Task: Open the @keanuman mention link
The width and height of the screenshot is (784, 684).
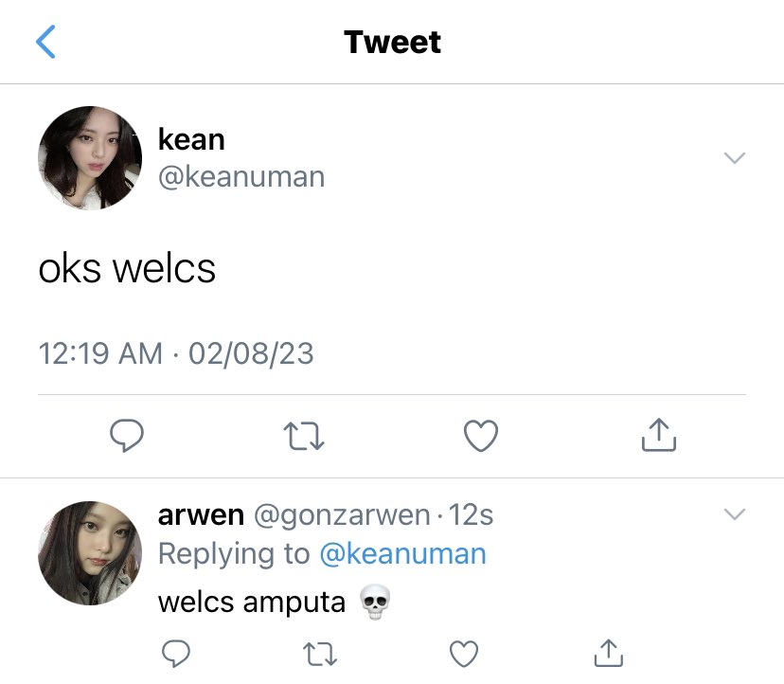Action: pyautogui.click(x=402, y=554)
